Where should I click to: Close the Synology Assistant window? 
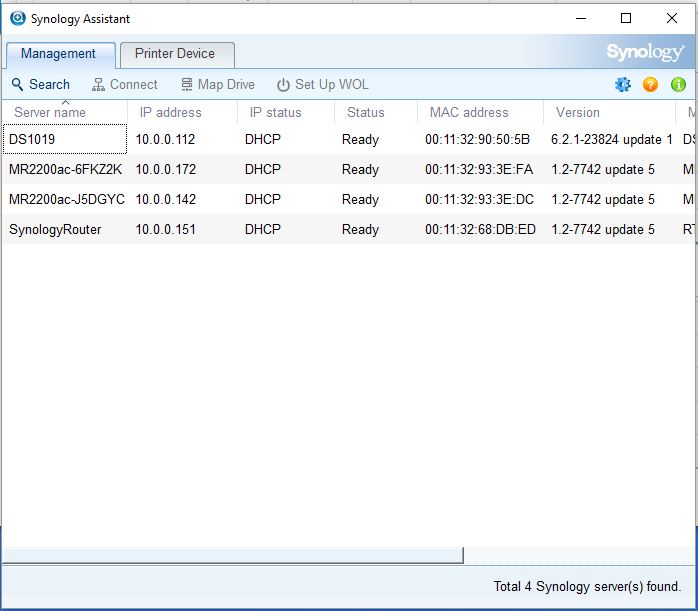click(672, 18)
